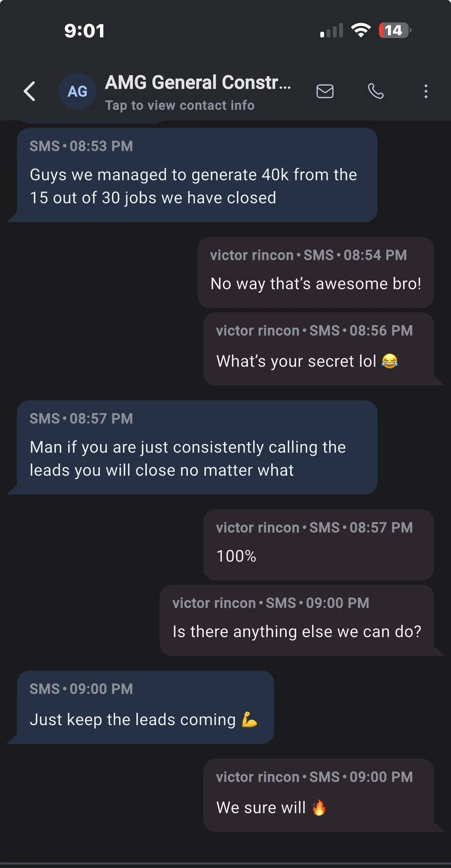
Task: Tap 'Just keep the leads coming' message
Action: tap(145, 707)
